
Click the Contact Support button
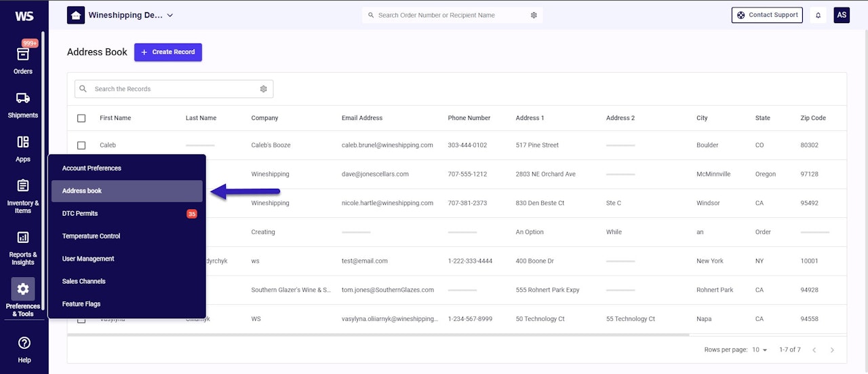(767, 15)
